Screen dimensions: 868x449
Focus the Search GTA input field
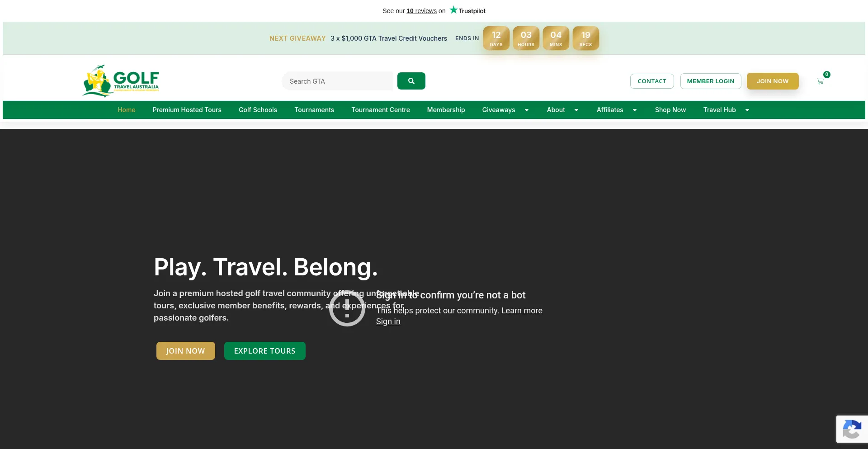click(338, 81)
